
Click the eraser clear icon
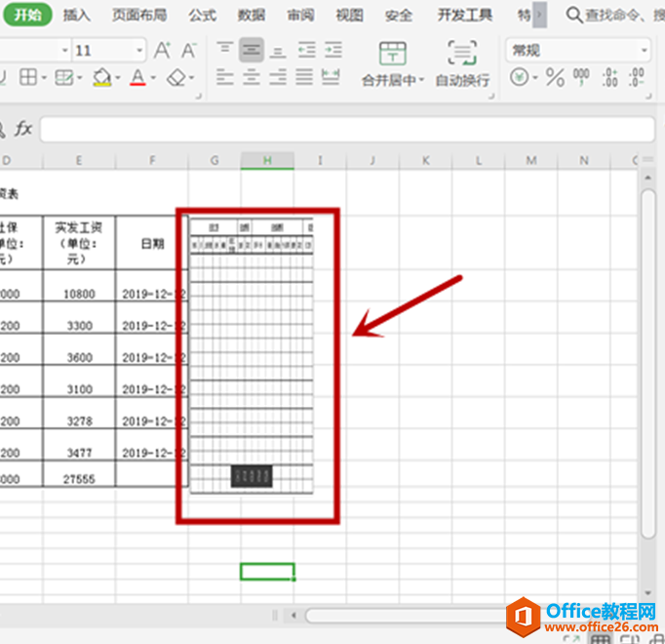pyautogui.click(x=176, y=77)
